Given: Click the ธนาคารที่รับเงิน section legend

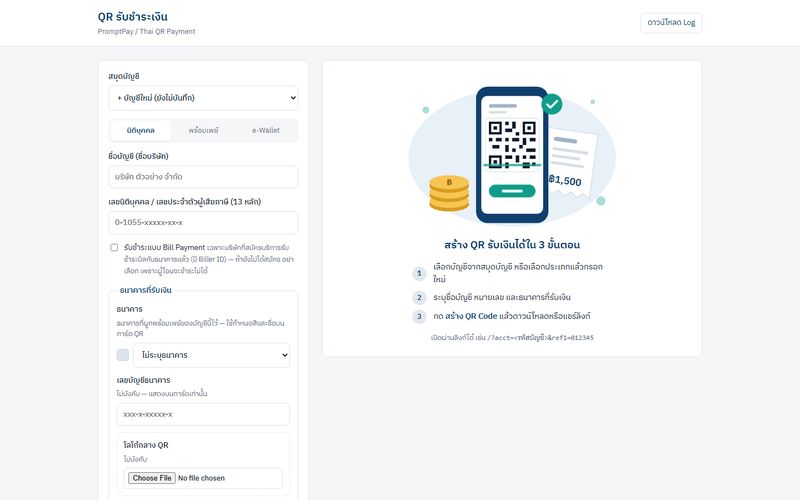Looking at the screenshot, I should (x=145, y=290).
